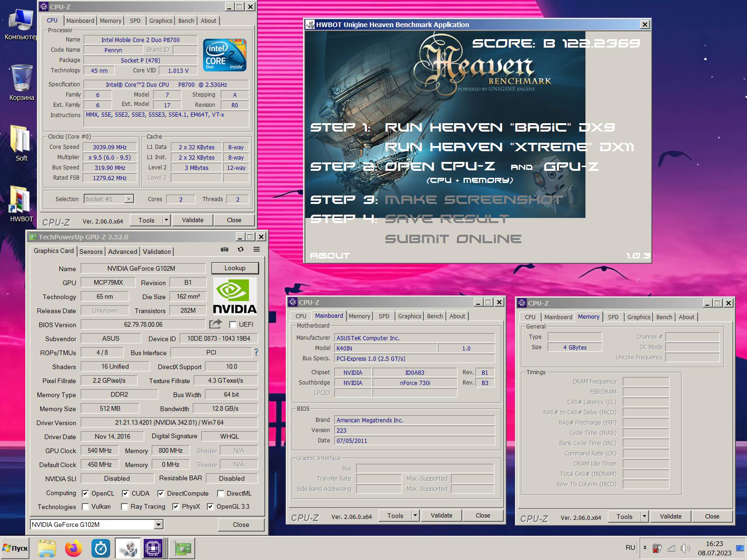Screen dimensions: 747x560
Task: Click Open CPU-Z in Heaven step 2
Action: coord(440,166)
